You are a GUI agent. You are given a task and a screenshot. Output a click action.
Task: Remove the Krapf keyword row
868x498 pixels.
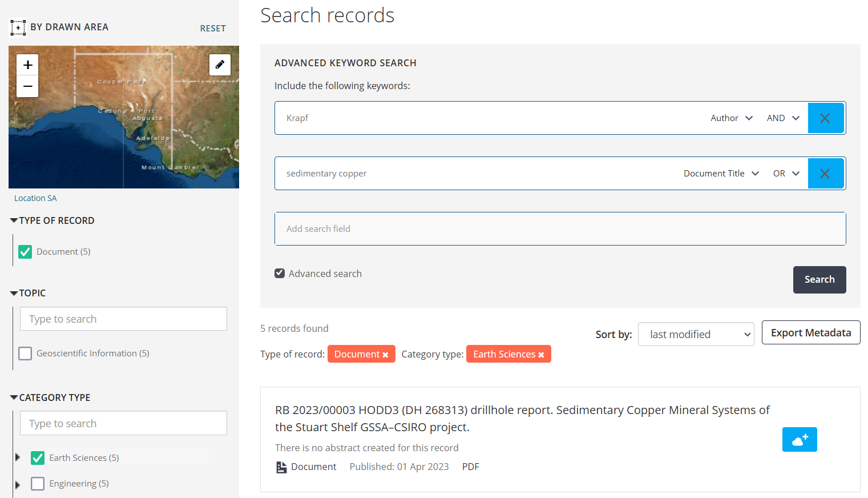(825, 118)
